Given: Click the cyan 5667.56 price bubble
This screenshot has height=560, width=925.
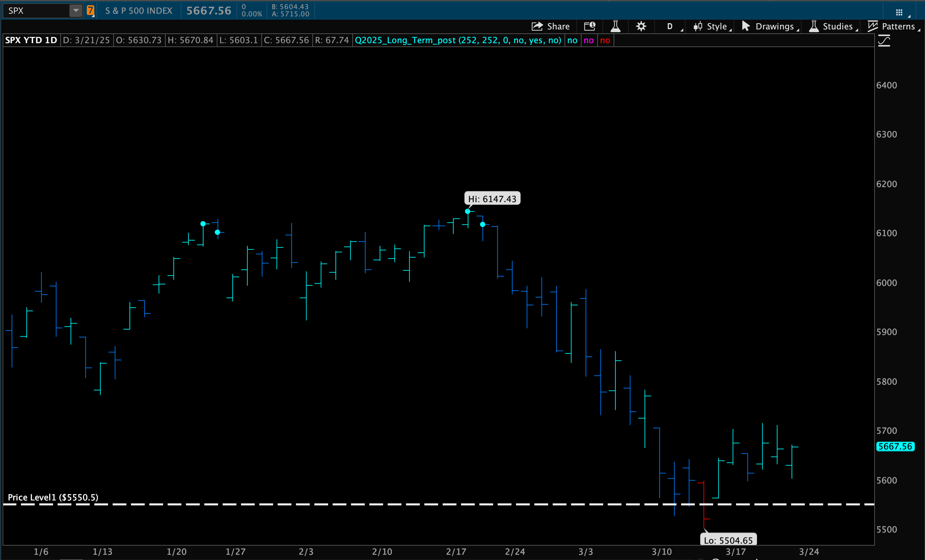Looking at the screenshot, I should coord(895,446).
